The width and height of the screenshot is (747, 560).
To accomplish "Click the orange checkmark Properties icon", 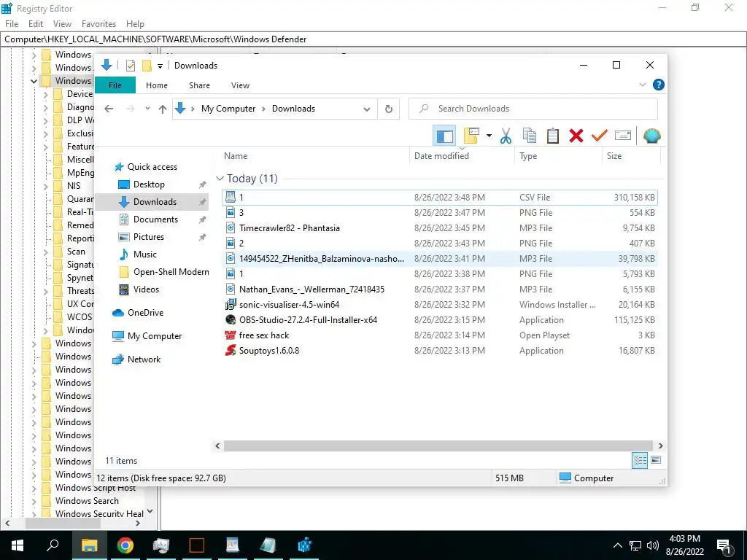I will pyautogui.click(x=600, y=136).
